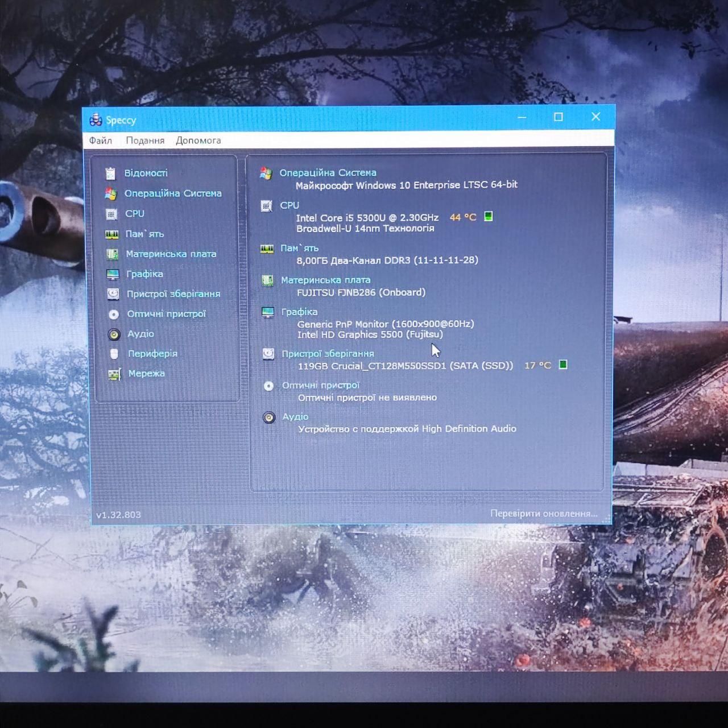Click the Пристрої зберігання drive icon

click(x=113, y=294)
